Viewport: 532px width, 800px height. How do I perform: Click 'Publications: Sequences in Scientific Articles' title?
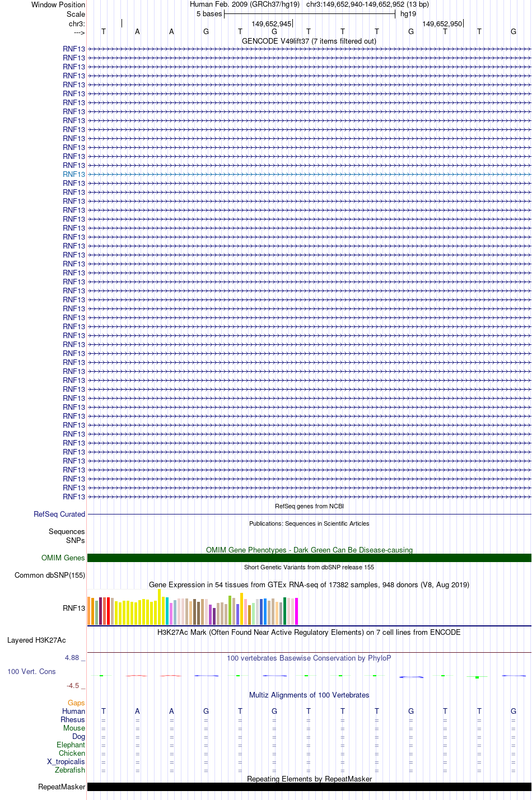(x=309, y=523)
